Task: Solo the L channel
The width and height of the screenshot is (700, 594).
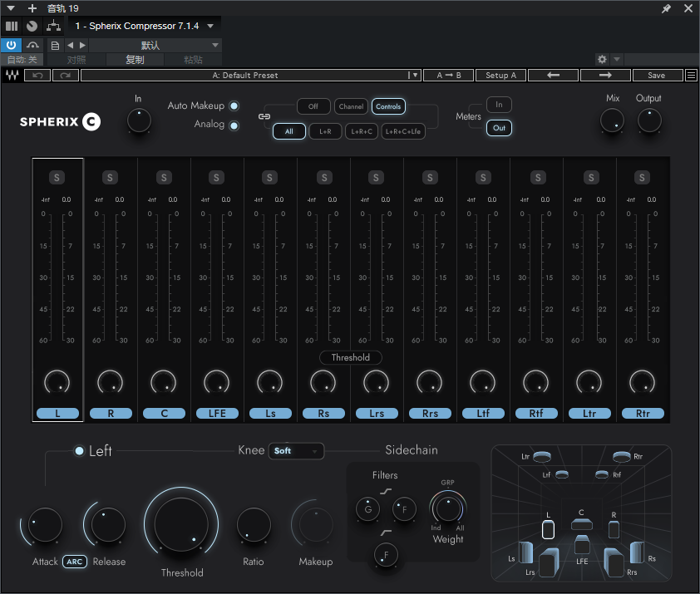Action: pyautogui.click(x=57, y=178)
